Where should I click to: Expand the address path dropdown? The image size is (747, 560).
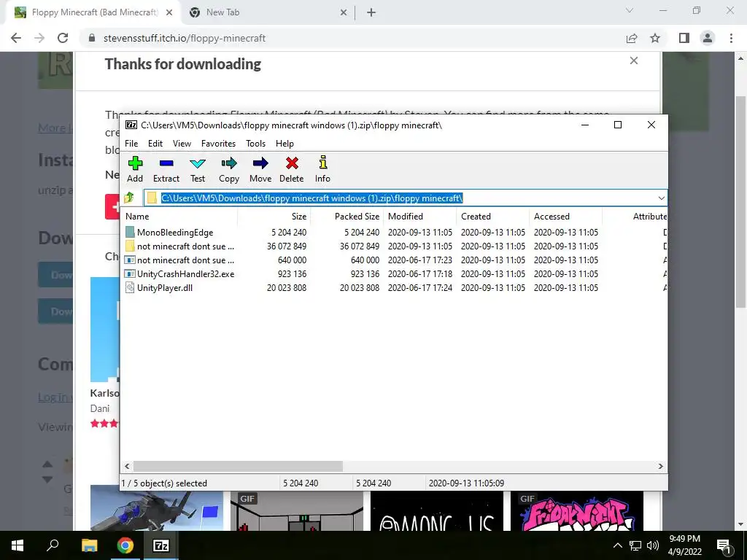[x=661, y=198]
